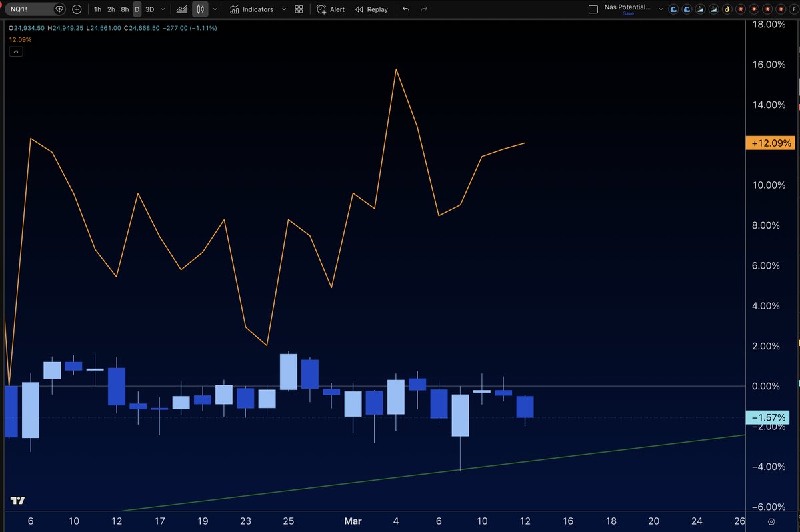This screenshot has height=532, width=800.
Task: Click the 16.00% price axis label
Action: (x=767, y=65)
